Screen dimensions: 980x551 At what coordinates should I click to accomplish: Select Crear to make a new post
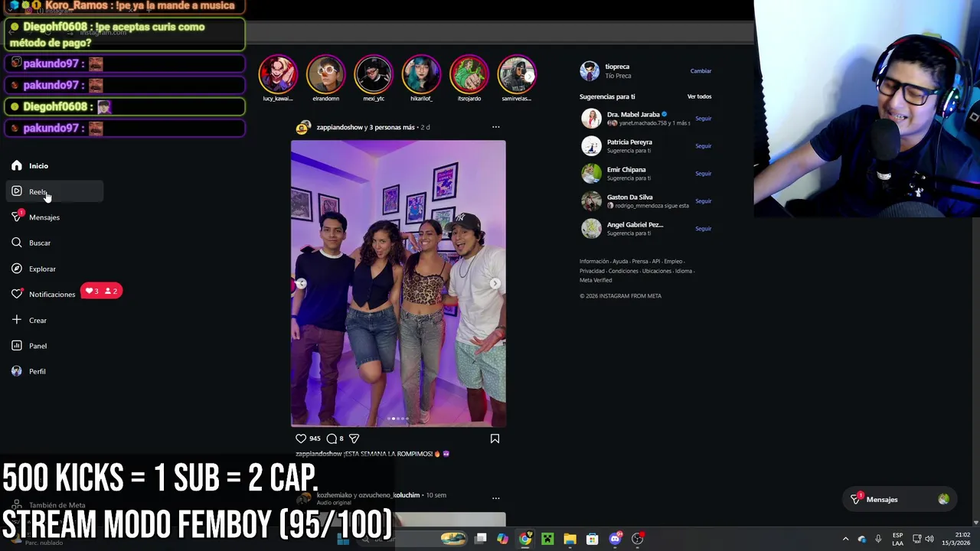(x=29, y=320)
